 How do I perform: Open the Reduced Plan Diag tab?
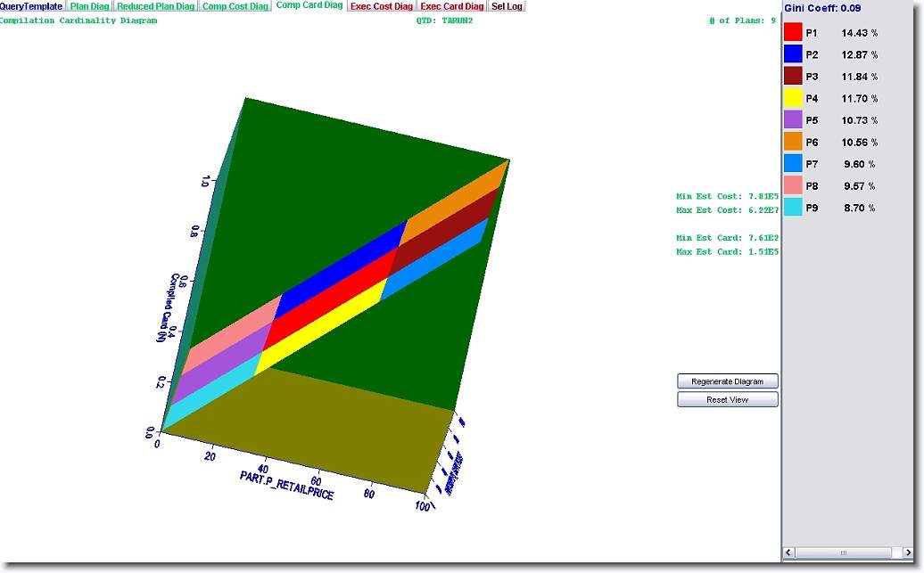click(156, 6)
